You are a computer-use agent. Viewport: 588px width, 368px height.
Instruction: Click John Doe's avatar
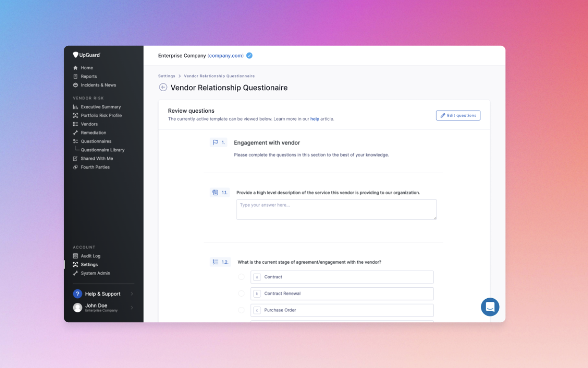point(77,308)
